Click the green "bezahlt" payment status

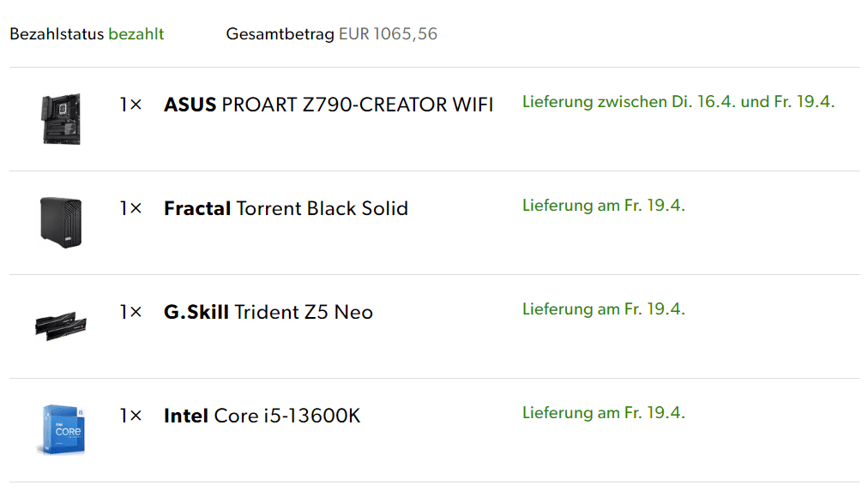point(136,34)
